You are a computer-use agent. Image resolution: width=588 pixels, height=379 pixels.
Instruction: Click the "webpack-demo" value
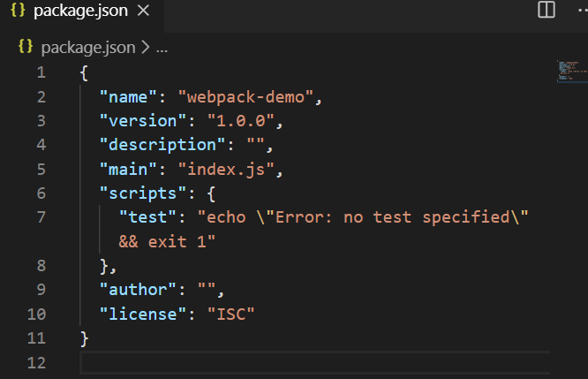245,97
